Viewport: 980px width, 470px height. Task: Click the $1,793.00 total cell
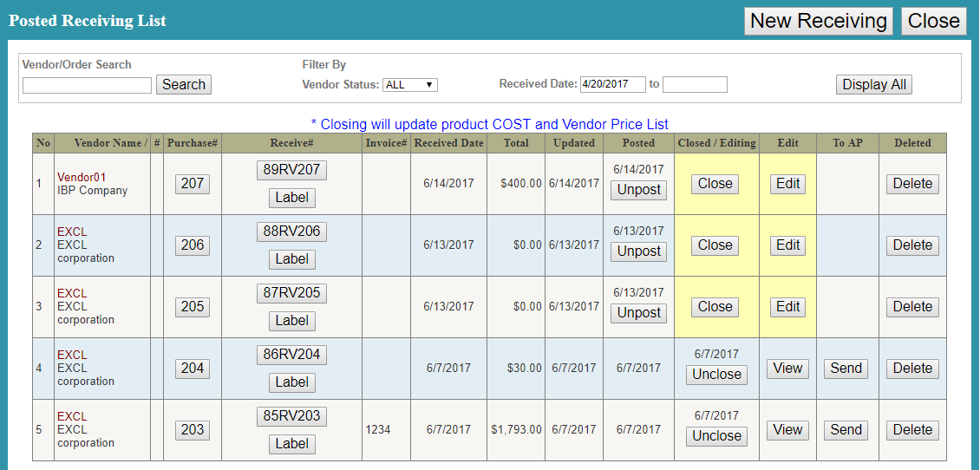(516, 430)
